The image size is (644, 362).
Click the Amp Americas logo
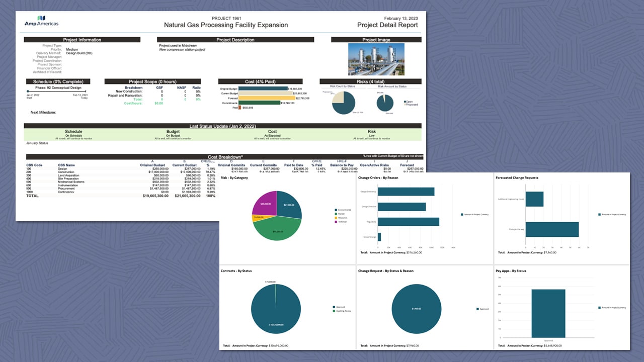[x=41, y=21]
